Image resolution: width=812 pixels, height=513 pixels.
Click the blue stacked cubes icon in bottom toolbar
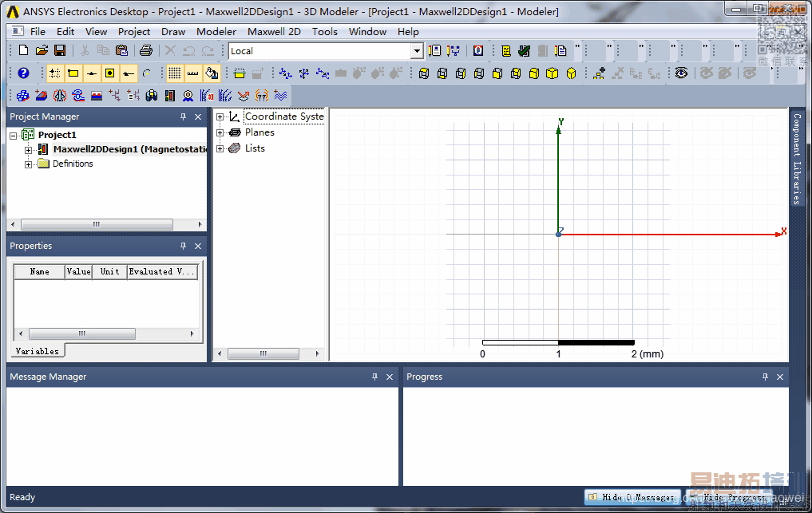23,95
